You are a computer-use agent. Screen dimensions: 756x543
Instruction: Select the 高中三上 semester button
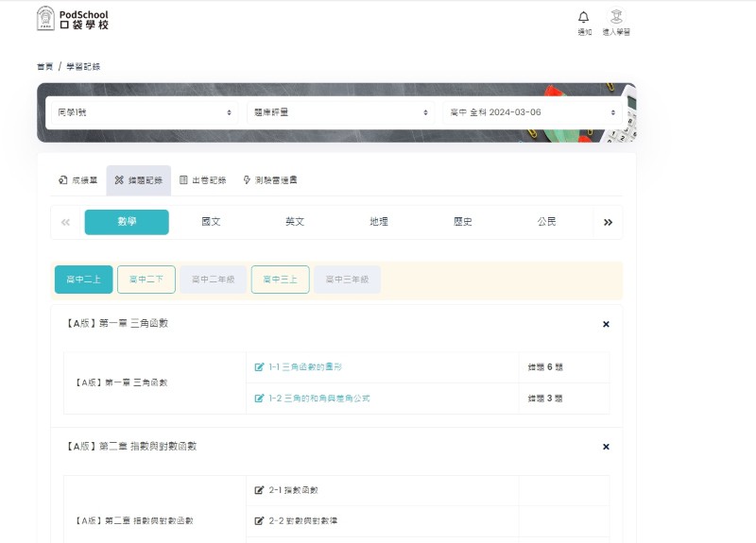280,280
